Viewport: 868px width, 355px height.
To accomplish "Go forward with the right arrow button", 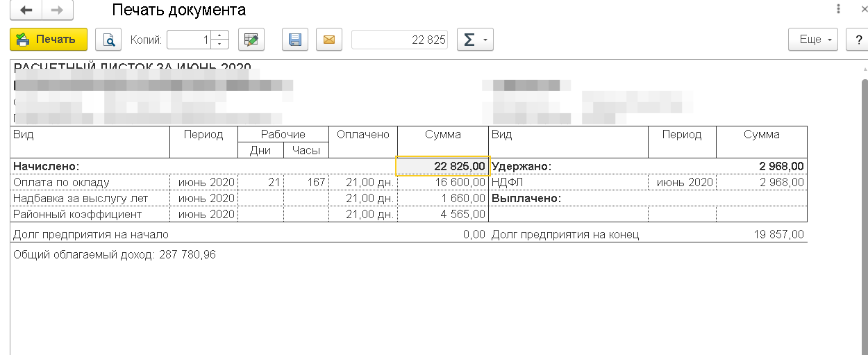I will coord(57,10).
